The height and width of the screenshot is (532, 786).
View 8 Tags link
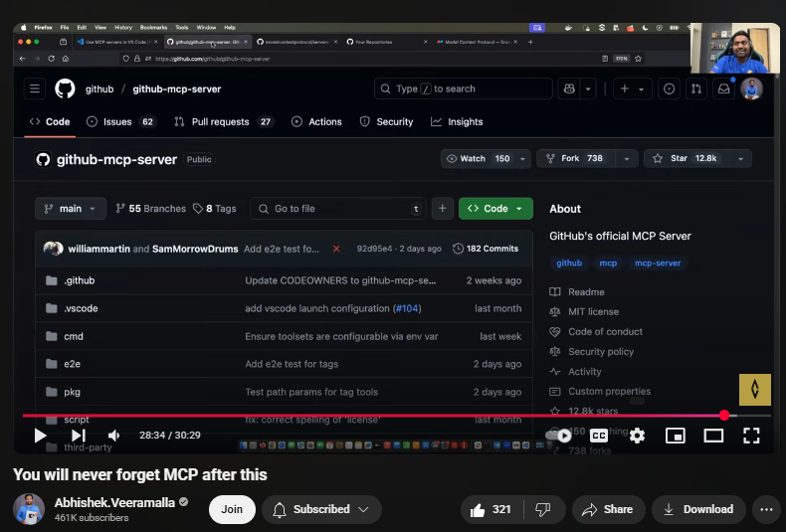(215, 209)
